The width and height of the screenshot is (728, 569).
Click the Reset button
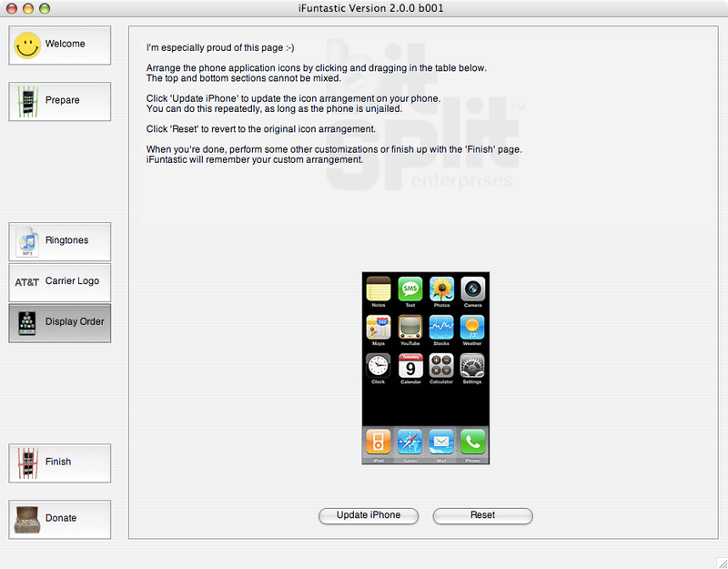pyautogui.click(x=482, y=515)
